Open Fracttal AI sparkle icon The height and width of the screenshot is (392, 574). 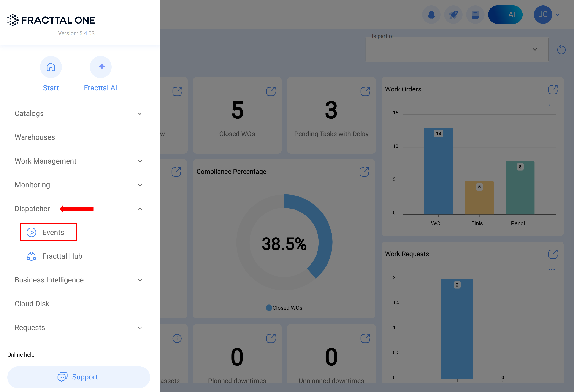[100, 67]
